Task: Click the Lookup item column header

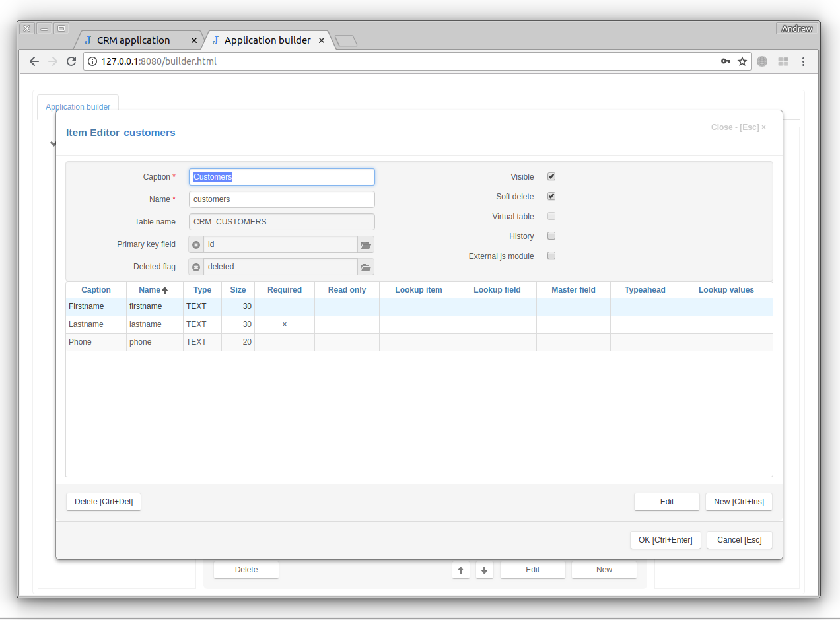Action: 419,290
